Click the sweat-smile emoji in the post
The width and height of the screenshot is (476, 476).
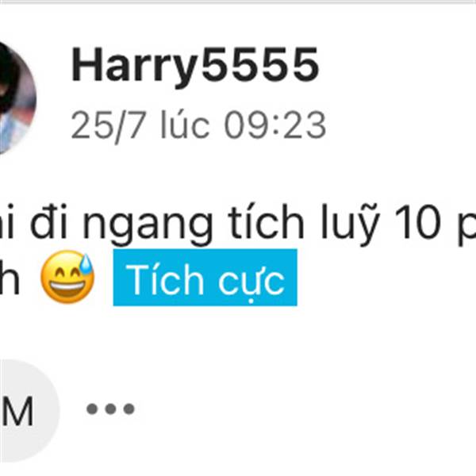click(67, 277)
